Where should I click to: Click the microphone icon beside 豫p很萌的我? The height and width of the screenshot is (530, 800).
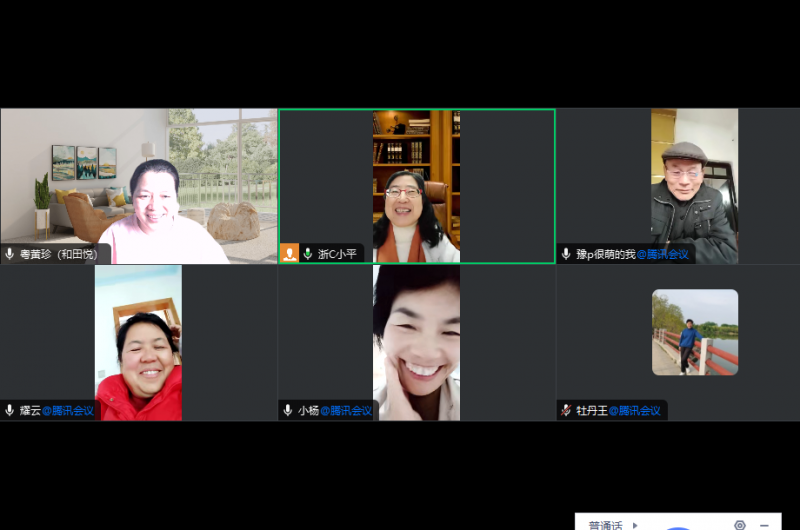click(x=567, y=254)
